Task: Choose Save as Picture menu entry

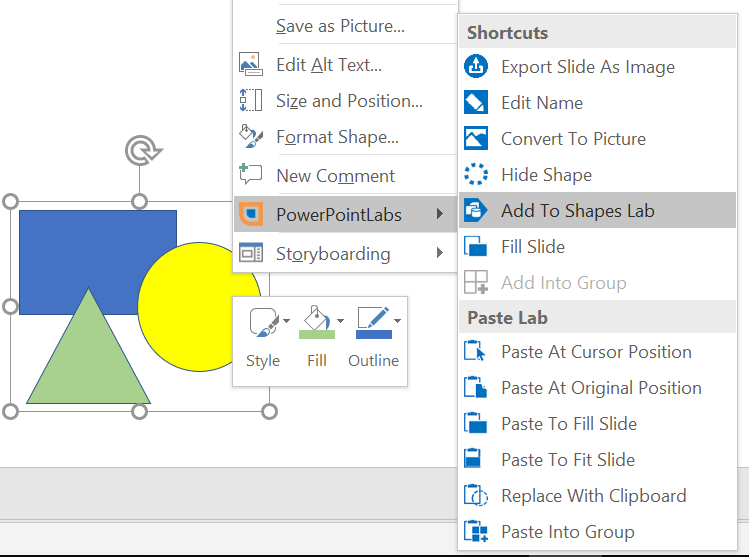Action: tap(340, 27)
